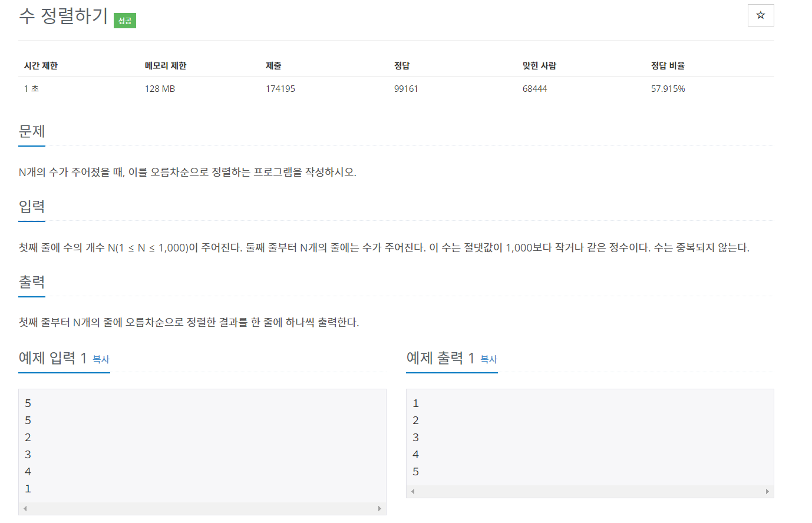Viewport: 812px width, 523px height.
Task: Click the 시간 제한 column header
Action: 41,65
